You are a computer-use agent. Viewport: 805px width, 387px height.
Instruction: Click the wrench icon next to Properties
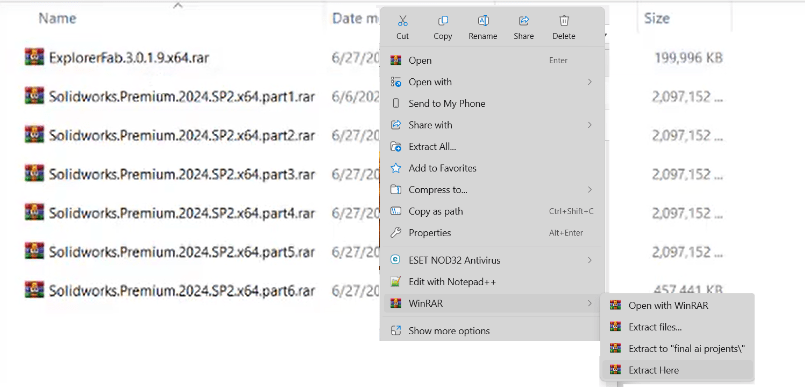tap(395, 233)
